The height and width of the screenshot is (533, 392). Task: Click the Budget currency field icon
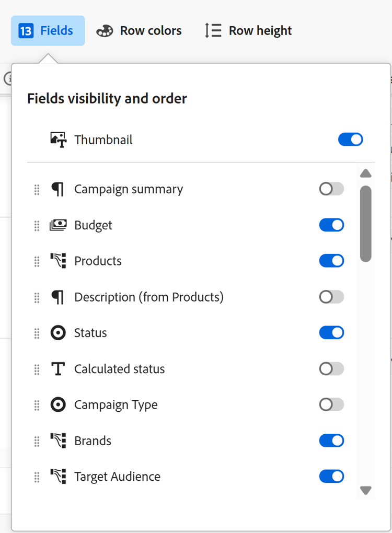point(58,225)
